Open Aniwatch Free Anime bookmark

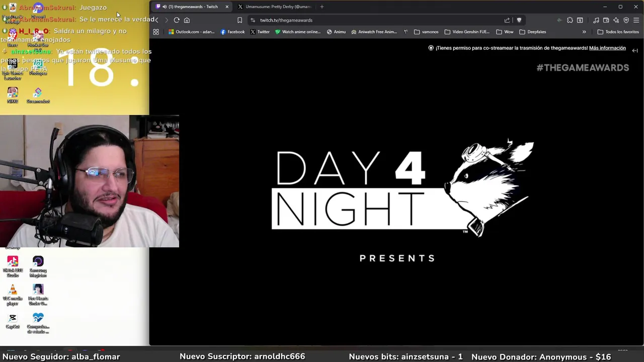(374, 32)
